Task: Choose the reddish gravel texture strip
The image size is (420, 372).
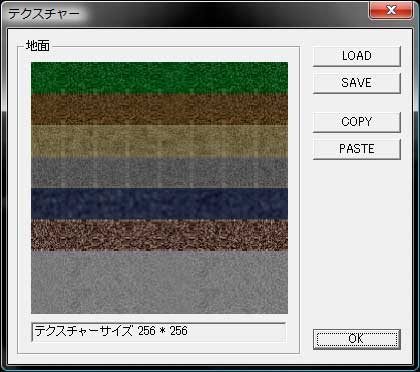Action: [159, 235]
